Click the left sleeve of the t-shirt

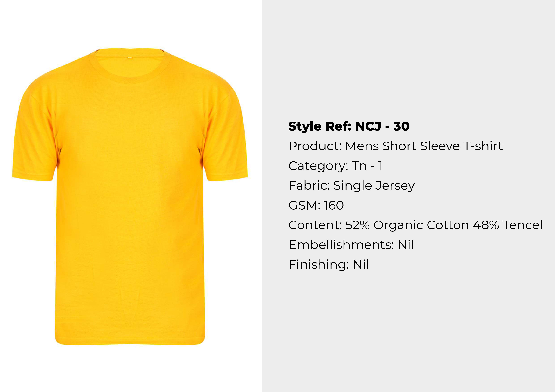click(35, 135)
